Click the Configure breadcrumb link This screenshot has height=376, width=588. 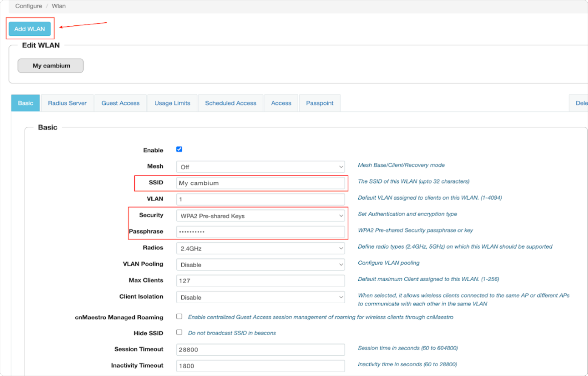[x=28, y=6]
